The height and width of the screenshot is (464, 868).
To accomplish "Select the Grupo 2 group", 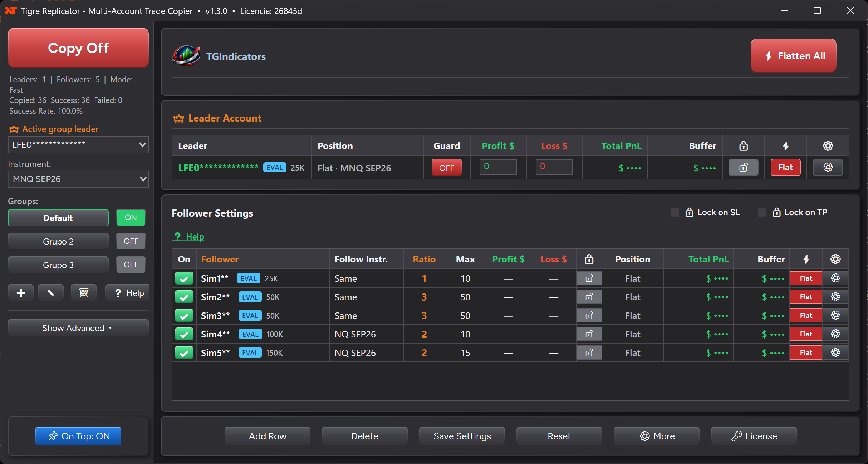I will 58,241.
